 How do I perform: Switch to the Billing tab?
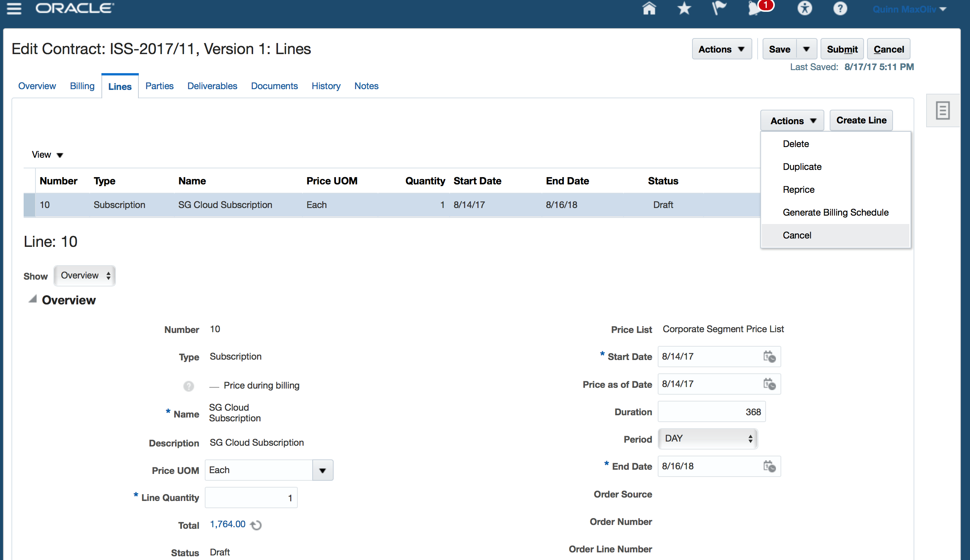(82, 86)
